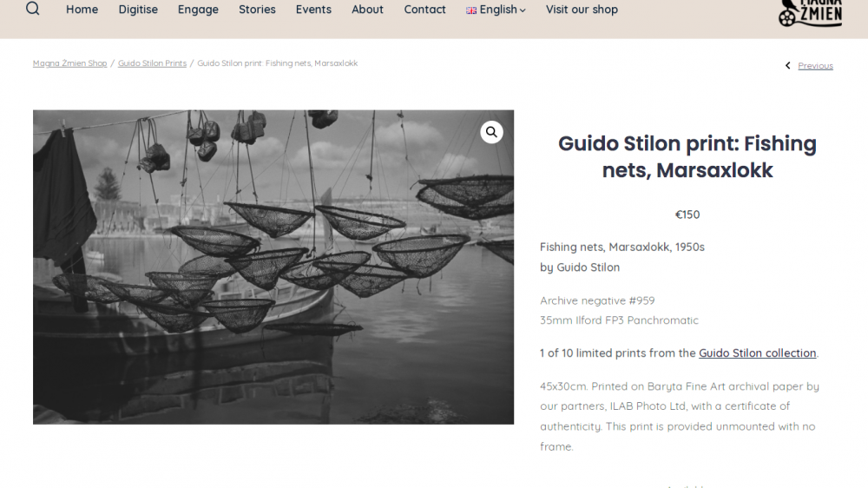
Task: Open the Guido Stilon collection link
Action: 757,353
